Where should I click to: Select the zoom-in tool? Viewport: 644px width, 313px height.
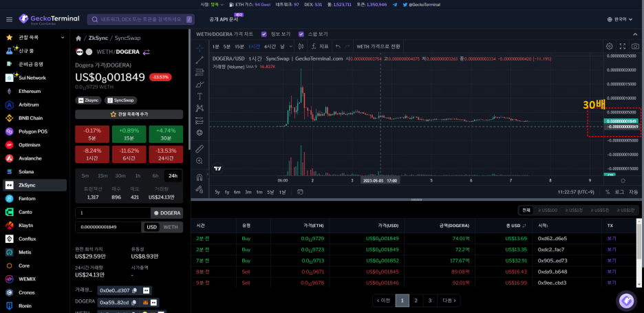(x=200, y=160)
